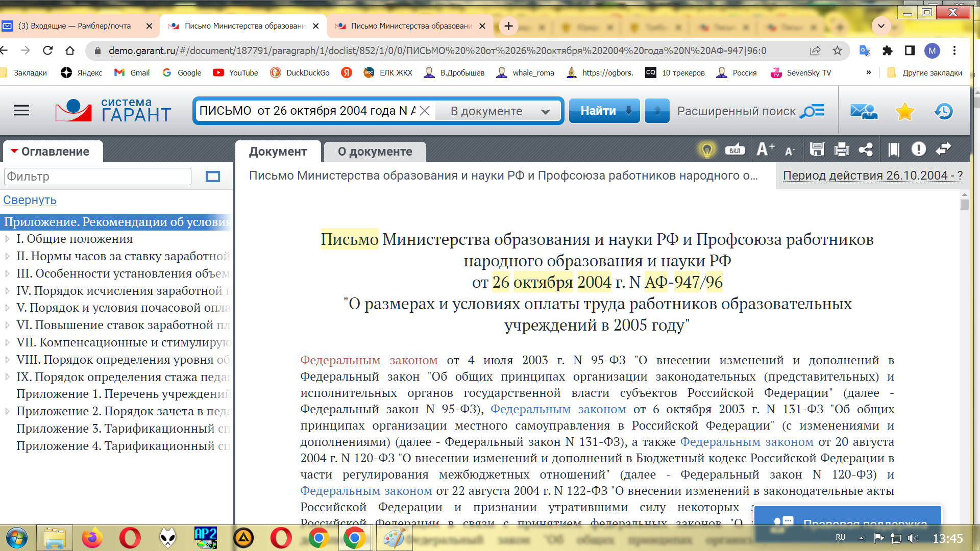Expand the 'VIII. Порядок определения уровня' node
This screenshot has width=980, height=551.
7,360
